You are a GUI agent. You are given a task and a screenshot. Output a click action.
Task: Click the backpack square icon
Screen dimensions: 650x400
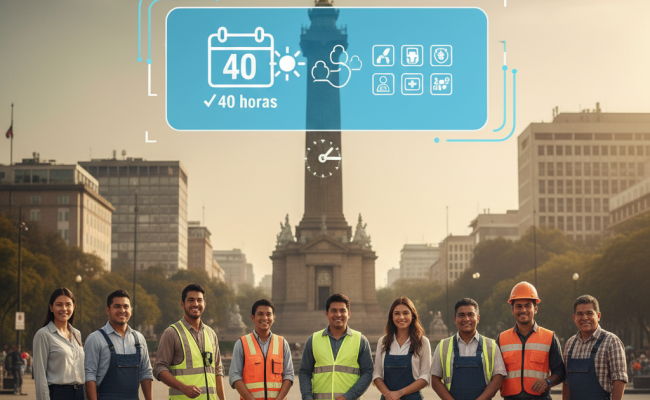point(412,56)
